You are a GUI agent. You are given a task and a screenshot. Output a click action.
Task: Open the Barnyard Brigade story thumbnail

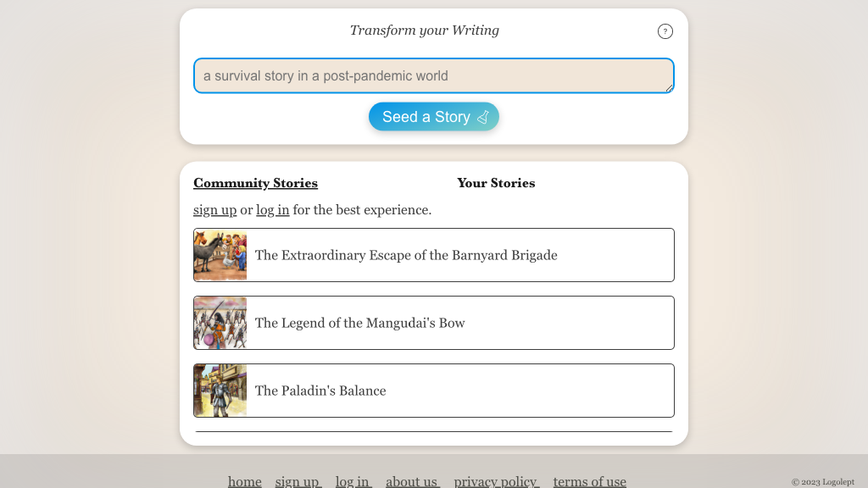[x=220, y=255]
